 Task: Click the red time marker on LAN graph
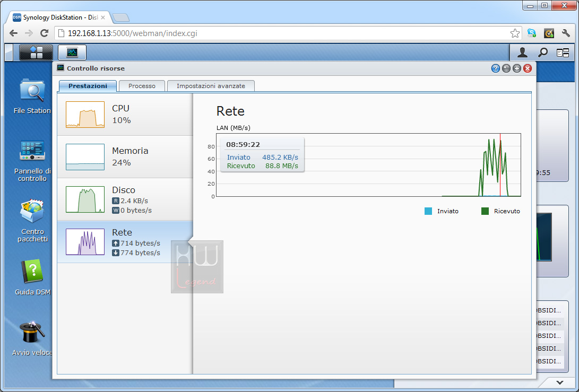click(x=500, y=165)
